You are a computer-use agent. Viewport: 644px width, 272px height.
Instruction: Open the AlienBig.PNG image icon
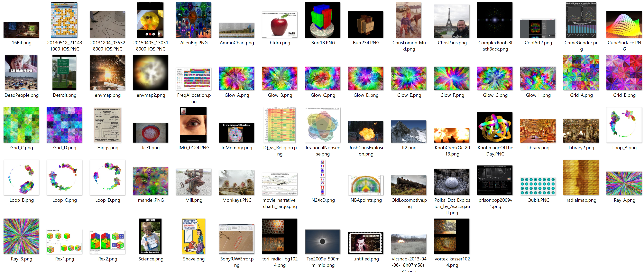coord(193,20)
